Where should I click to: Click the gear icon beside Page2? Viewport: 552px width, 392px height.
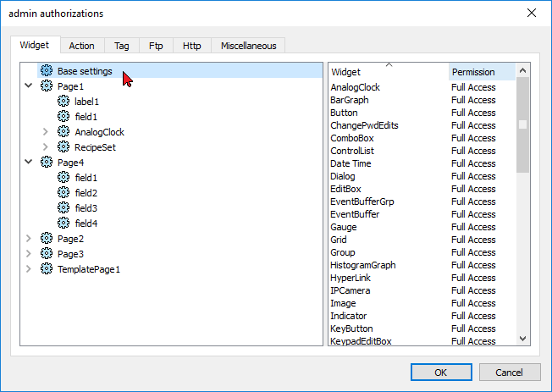(x=47, y=239)
